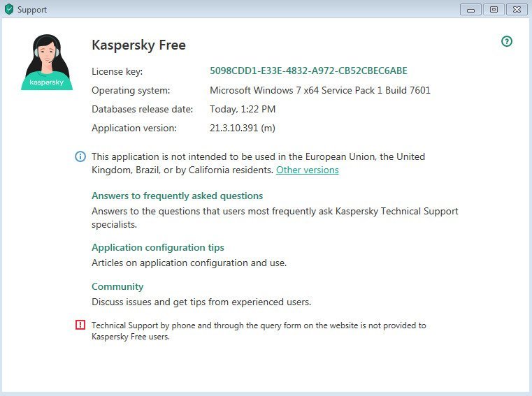Click the support agent avatar image
This screenshot has height=396, width=532.
pos(47,63)
